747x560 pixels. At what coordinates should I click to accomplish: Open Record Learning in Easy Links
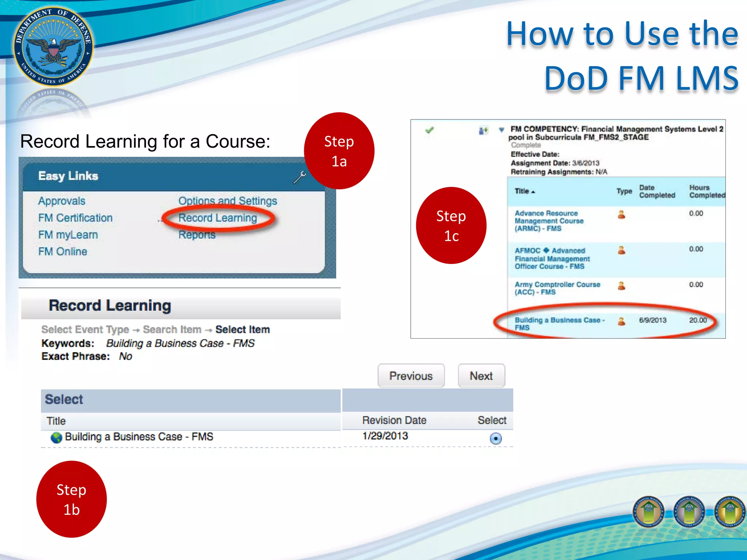click(x=218, y=218)
